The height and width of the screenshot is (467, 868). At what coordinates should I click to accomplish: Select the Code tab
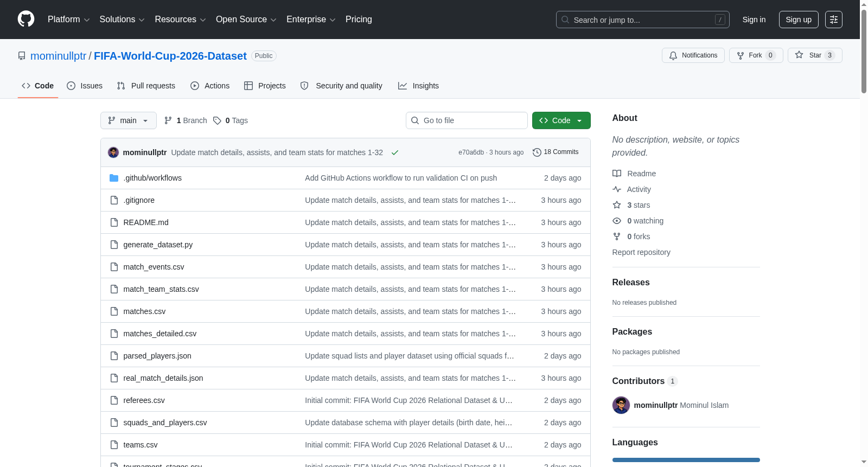tap(38, 86)
